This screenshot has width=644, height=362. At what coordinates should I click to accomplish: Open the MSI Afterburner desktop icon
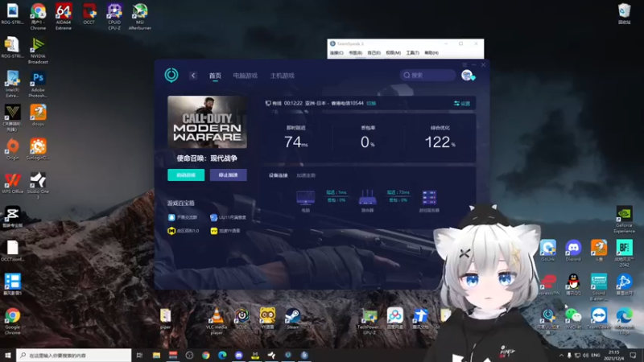(139, 16)
